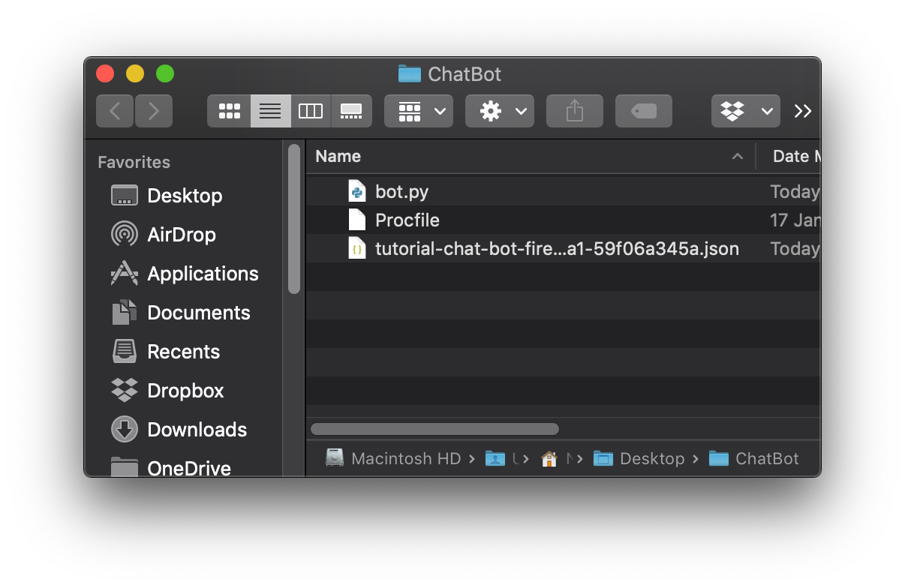Open the Share button
Image resolution: width=905 pixels, height=588 pixels.
[574, 110]
